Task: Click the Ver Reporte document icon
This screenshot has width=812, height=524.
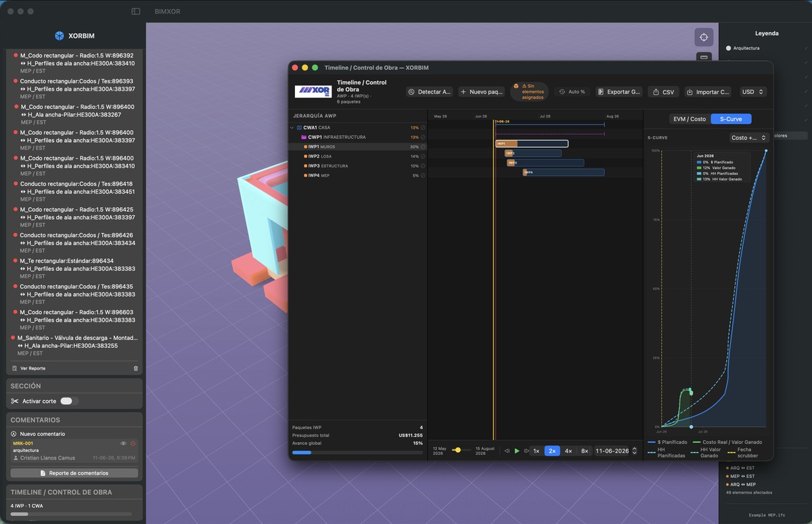Action: 14,368
